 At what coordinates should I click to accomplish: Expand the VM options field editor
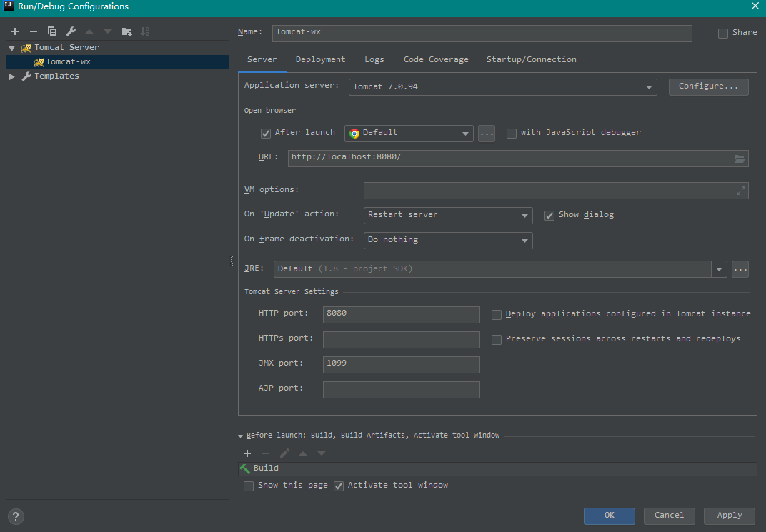tap(741, 191)
